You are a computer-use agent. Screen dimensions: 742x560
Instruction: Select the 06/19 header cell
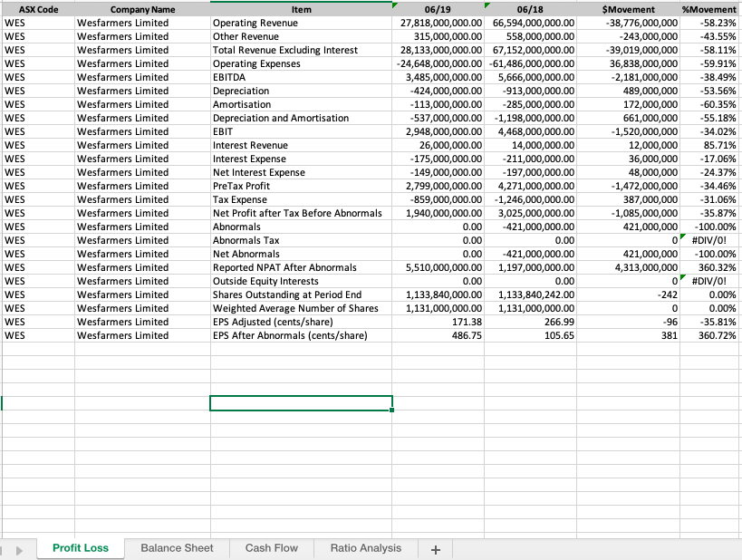pos(438,9)
